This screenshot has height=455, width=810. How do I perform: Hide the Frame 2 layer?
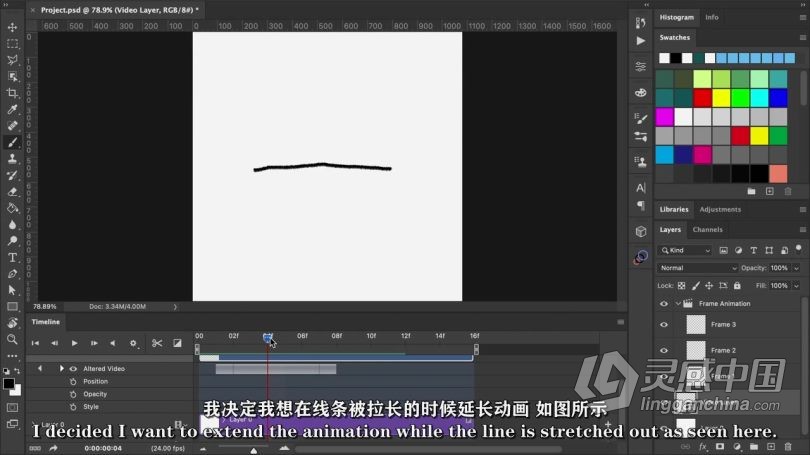coord(664,350)
